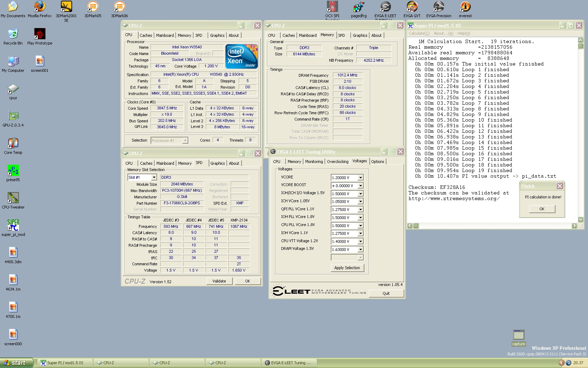Select Graphics tab in Memory CPU-Z window

coord(360,35)
